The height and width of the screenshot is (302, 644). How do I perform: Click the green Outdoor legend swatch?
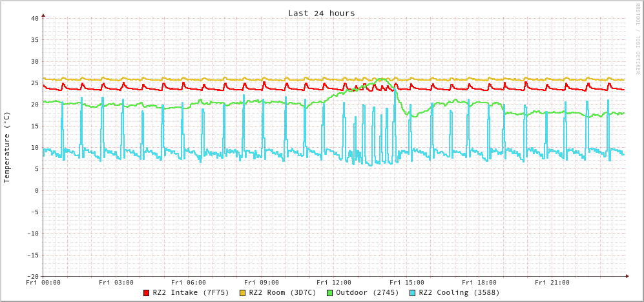[x=329, y=293]
